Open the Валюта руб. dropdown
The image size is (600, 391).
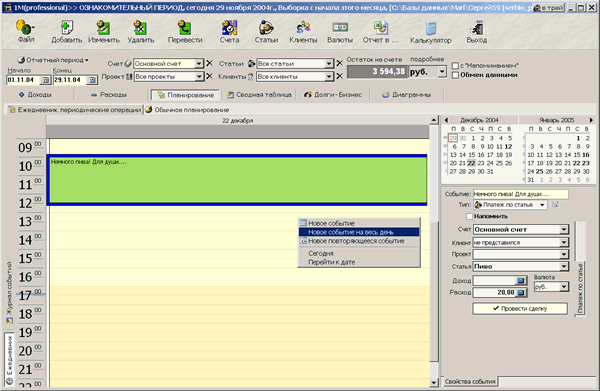point(564,287)
